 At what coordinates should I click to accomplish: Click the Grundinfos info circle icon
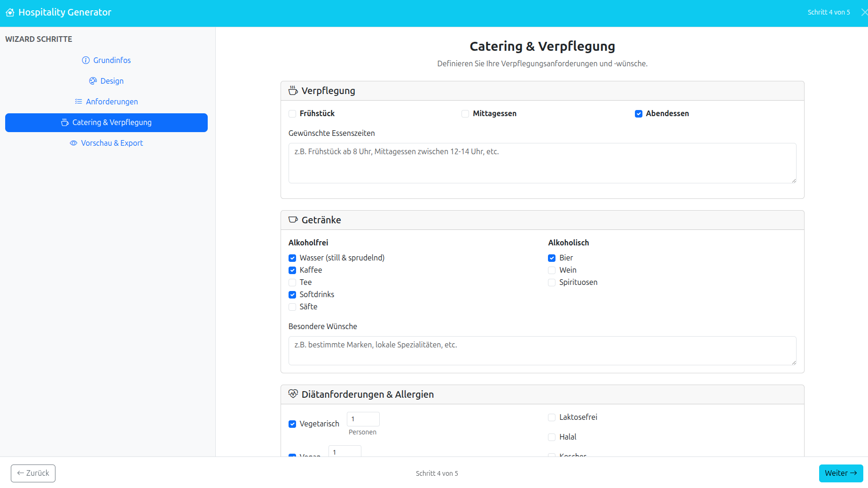86,60
